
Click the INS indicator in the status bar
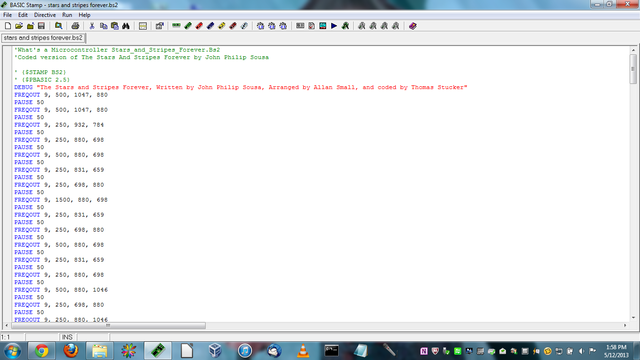click(67, 337)
